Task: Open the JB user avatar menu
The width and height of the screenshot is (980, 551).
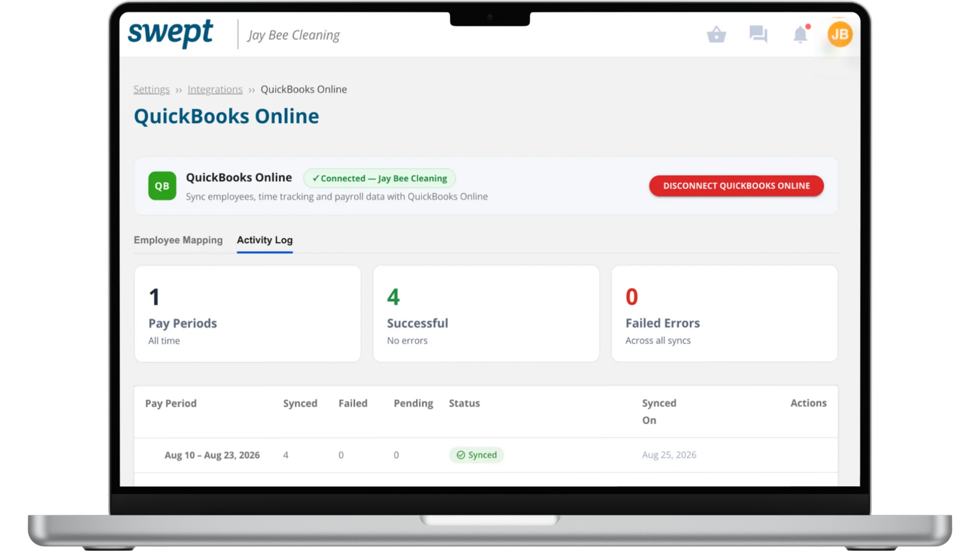Action: coord(840,34)
